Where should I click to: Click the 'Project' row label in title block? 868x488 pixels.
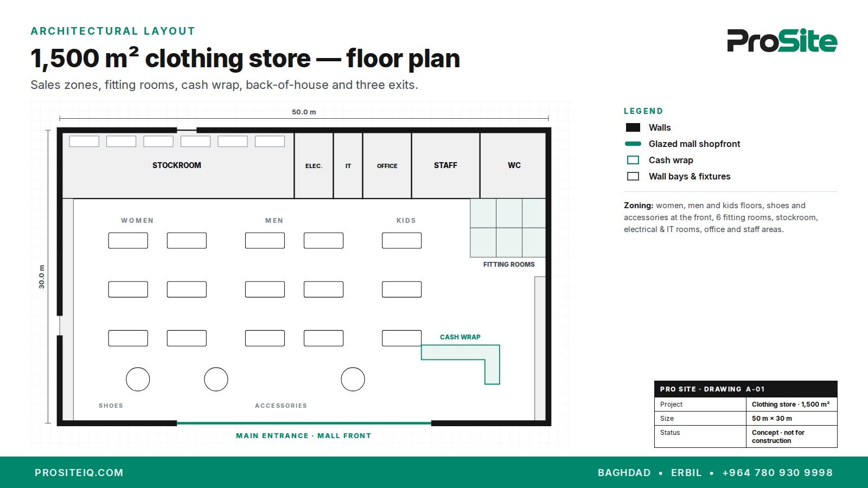[x=671, y=404]
